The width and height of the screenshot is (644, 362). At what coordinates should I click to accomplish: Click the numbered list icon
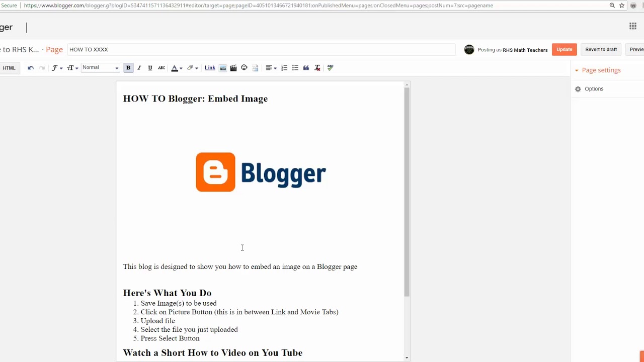pyautogui.click(x=284, y=68)
